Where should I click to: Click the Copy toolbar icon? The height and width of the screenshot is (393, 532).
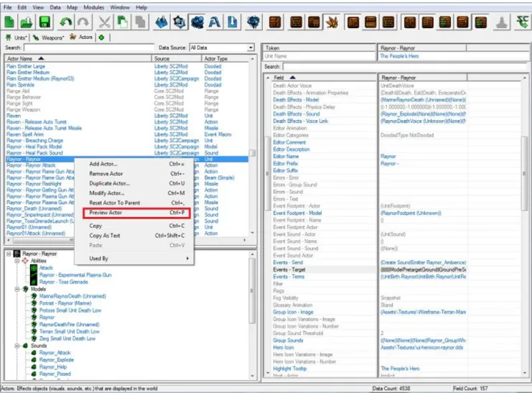click(122, 22)
